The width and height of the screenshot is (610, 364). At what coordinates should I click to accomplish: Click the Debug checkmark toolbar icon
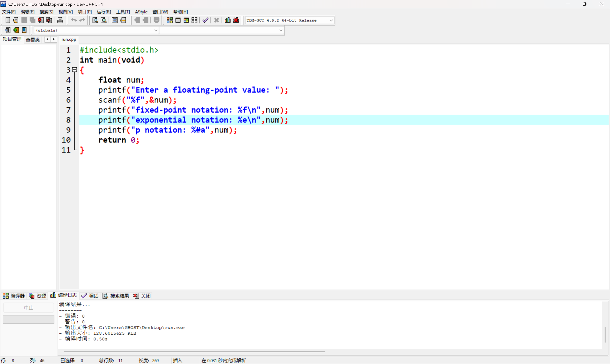pyautogui.click(x=205, y=20)
